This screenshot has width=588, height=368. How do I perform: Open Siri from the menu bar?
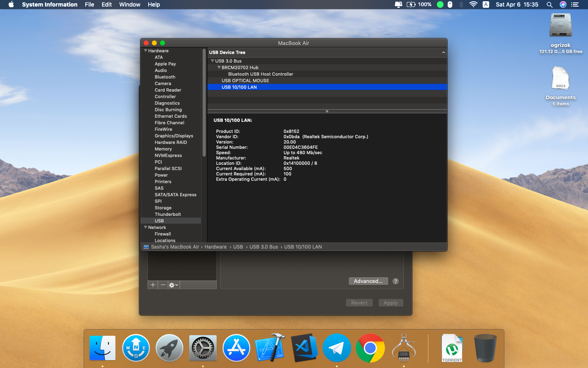click(x=563, y=4)
